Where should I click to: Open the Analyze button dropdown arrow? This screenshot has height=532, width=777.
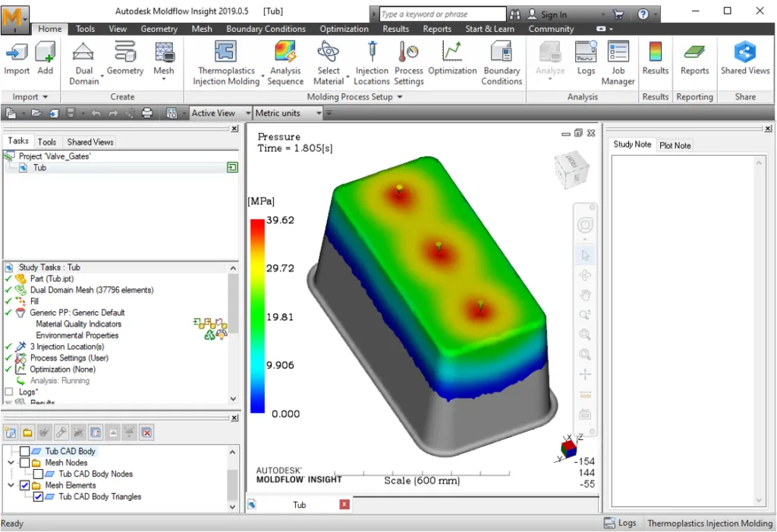[550, 79]
